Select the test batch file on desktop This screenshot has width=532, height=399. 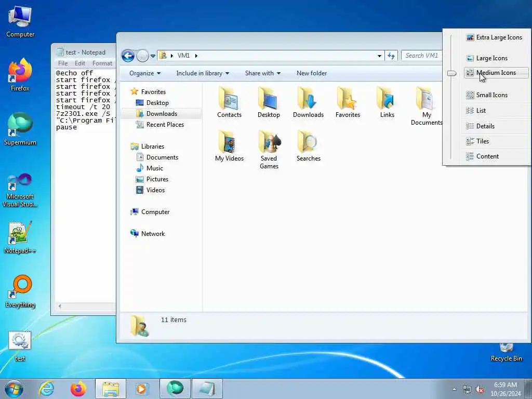coord(20,346)
